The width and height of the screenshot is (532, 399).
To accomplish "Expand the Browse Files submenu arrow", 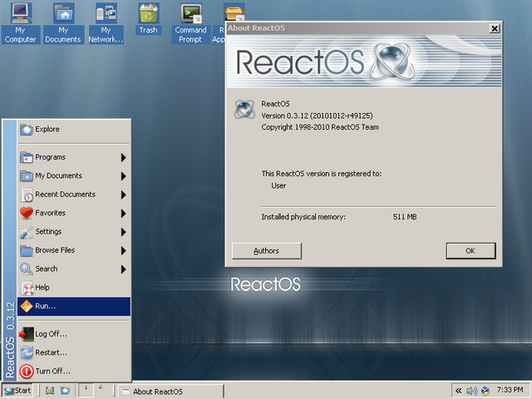I will click(124, 251).
